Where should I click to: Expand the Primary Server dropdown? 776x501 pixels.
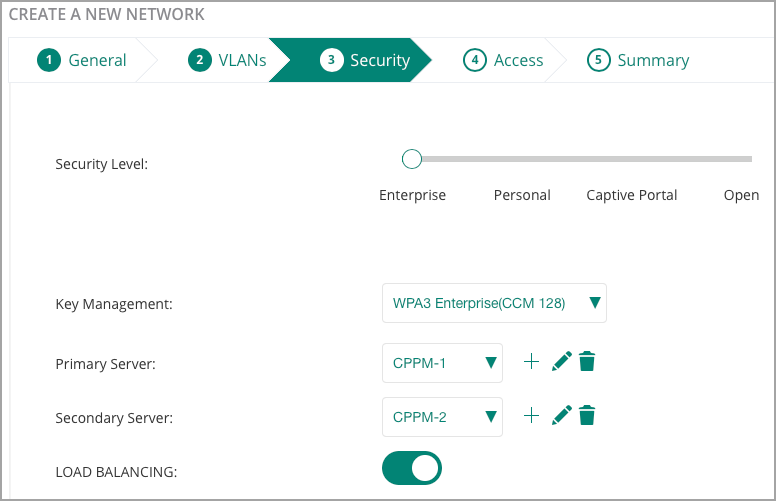pyautogui.click(x=442, y=363)
